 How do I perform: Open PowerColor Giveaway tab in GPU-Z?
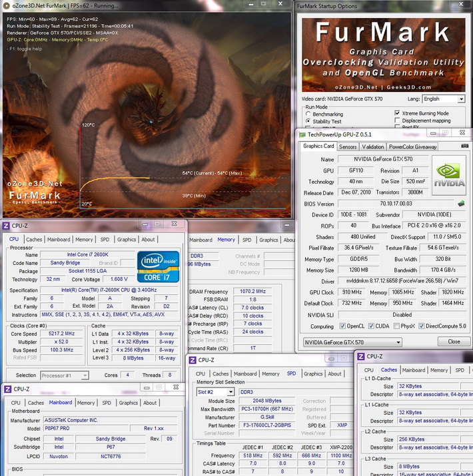(412, 147)
